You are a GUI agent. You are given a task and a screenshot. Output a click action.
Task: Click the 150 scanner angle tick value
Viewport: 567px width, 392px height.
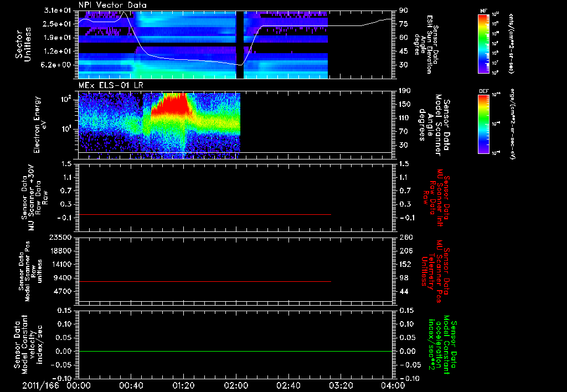tap(405, 104)
